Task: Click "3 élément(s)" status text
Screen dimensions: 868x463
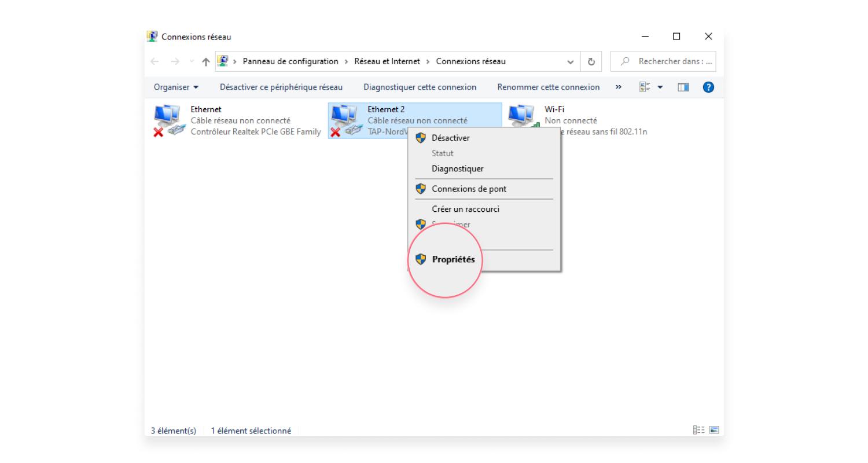Action: coord(174,431)
